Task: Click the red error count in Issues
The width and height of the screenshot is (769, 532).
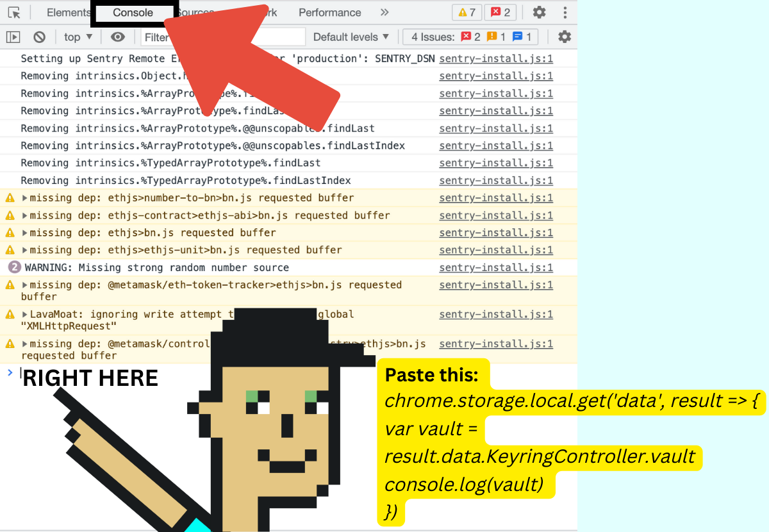Action: 470,37
